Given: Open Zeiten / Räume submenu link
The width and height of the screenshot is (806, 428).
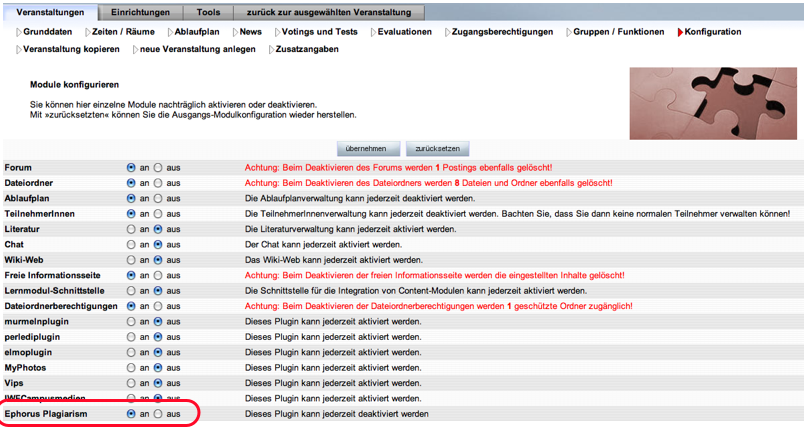Looking at the screenshot, I should [123, 32].
